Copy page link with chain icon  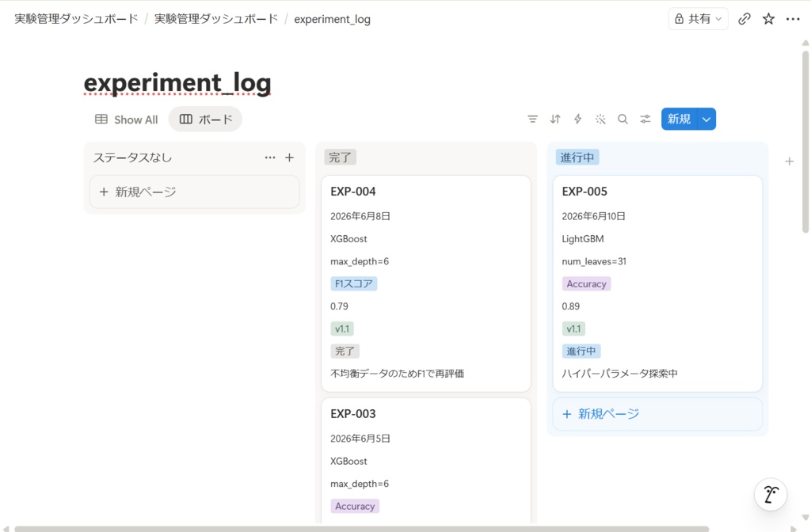[x=744, y=19]
